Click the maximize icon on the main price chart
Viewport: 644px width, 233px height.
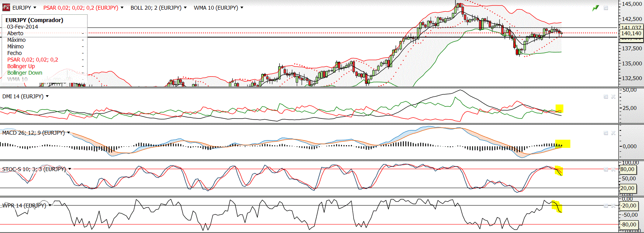coord(606,8)
